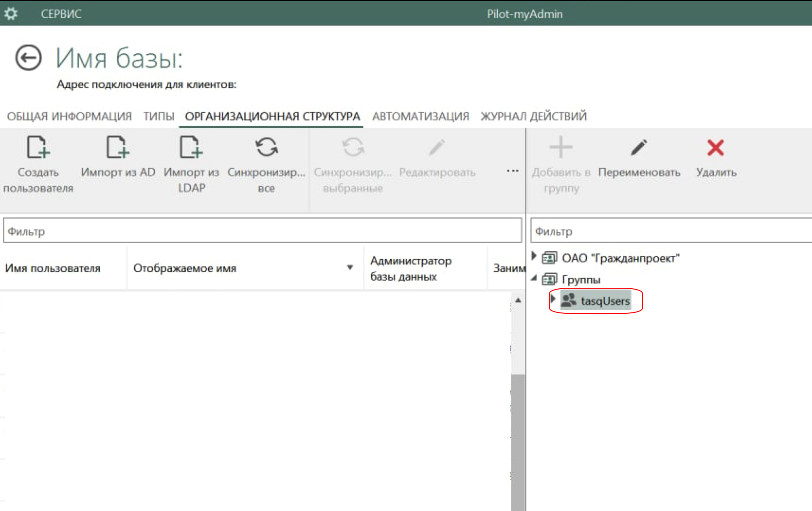Open the СЕРВИС menu
The width and height of the screenshot is (812, 511).
(x=61, y=14)
